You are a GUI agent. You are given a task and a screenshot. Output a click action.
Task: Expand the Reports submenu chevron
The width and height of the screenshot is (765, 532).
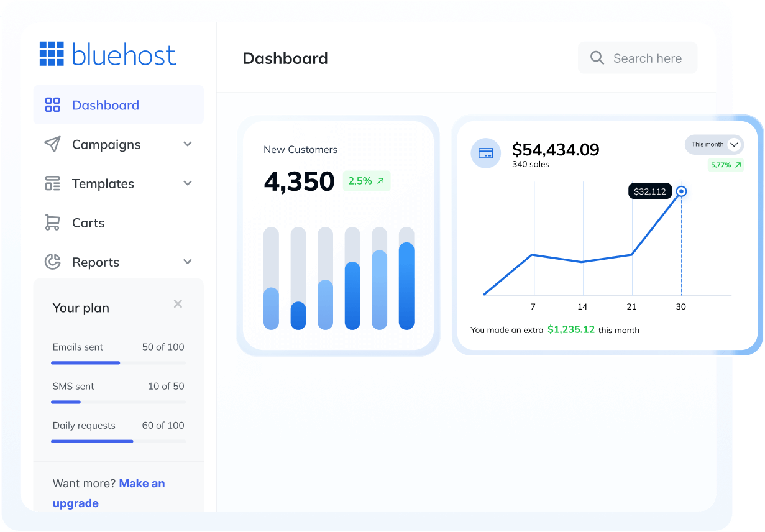point(188,262)
